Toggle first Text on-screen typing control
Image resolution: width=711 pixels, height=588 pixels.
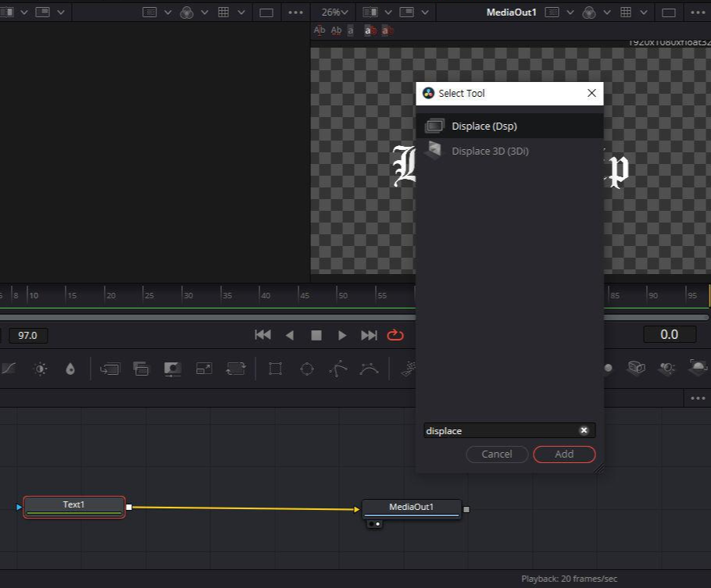(x=320, y=30)
